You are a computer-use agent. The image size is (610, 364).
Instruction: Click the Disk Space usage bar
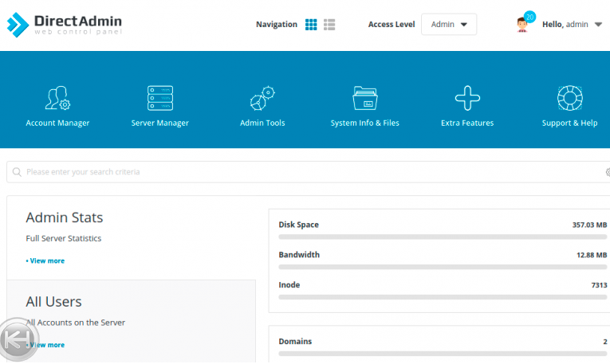point(443,237)
